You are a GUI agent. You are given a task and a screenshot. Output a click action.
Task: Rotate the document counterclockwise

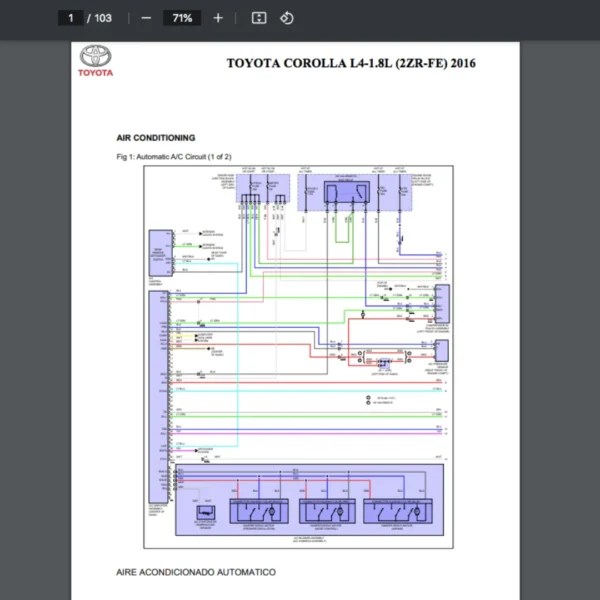coord(286,18)
